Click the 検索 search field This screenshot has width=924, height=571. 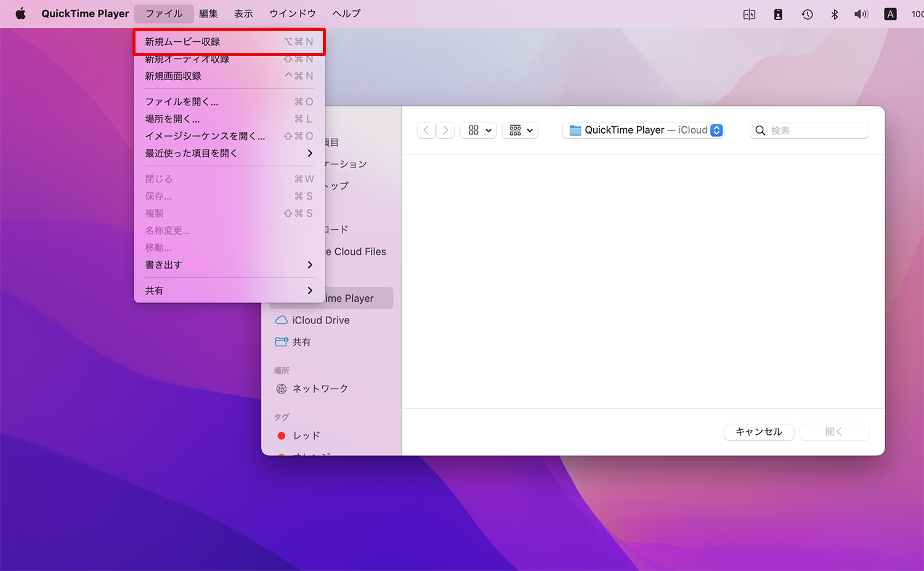click(809, 131)
